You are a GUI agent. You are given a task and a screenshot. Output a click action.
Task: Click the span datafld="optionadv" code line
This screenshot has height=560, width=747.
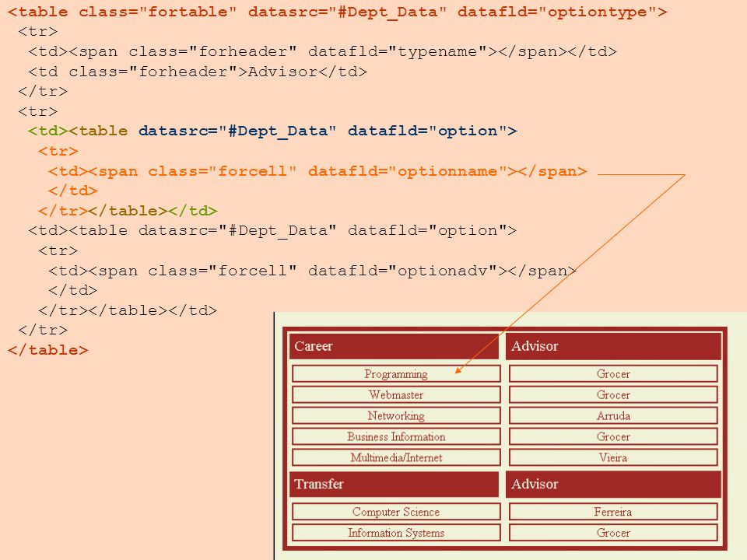click(x=313, y=271)
